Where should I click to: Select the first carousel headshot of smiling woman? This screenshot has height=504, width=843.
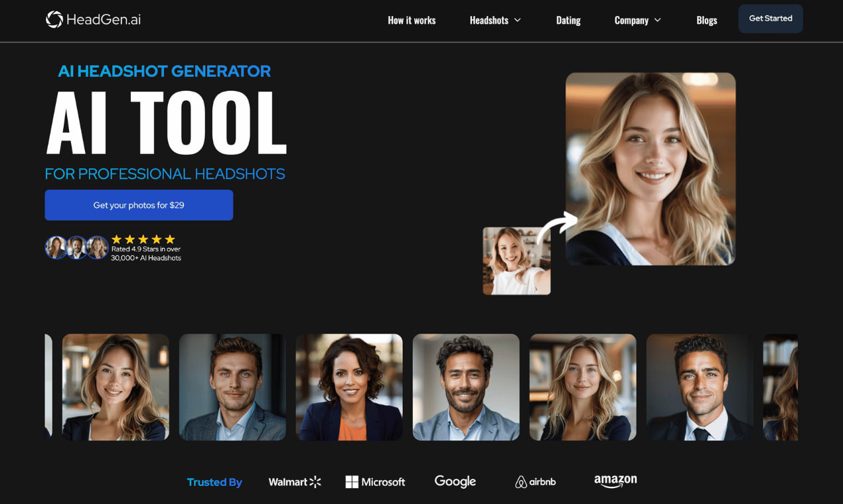[115, 387]
